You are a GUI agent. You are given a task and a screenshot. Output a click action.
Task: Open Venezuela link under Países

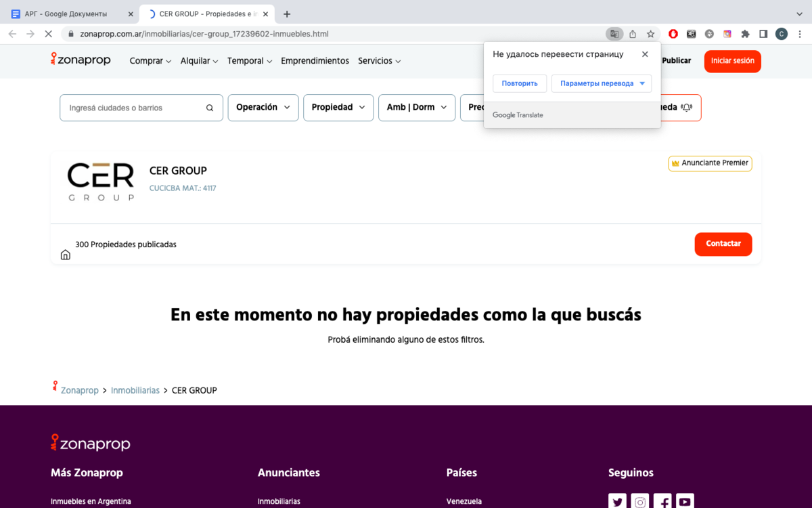464,502
